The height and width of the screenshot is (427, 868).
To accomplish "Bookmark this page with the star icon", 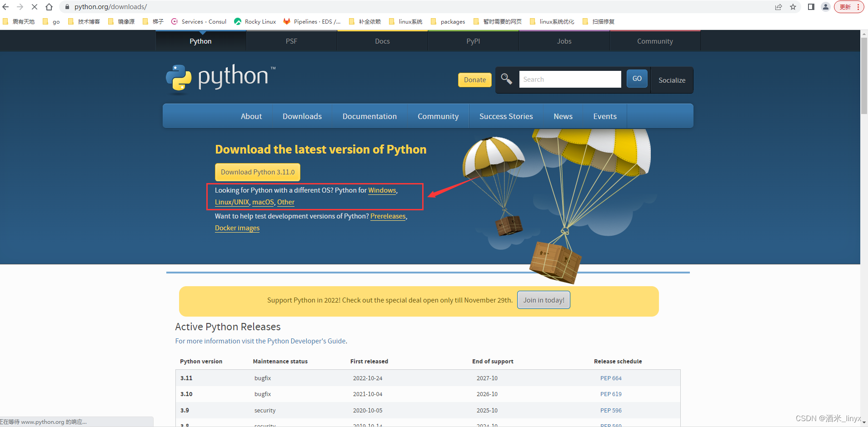I will coord(793,7).
